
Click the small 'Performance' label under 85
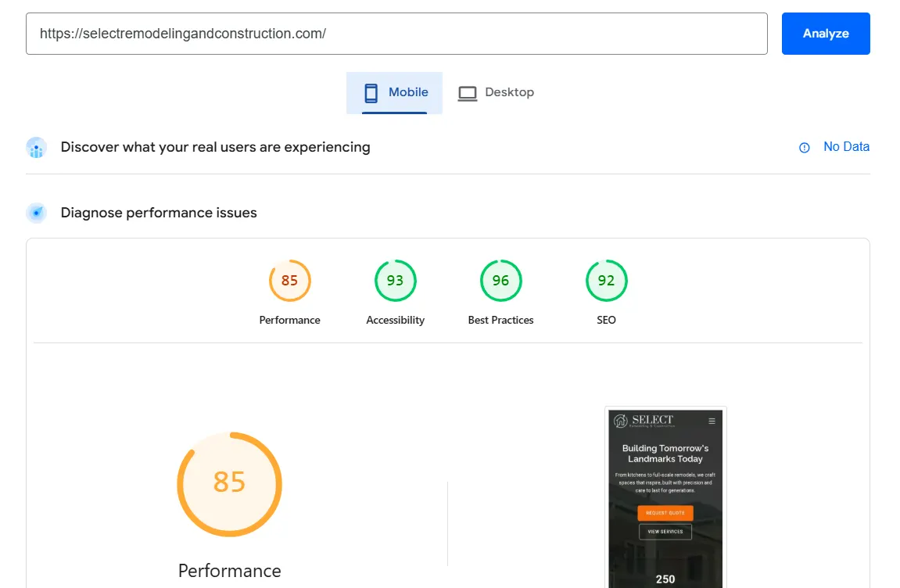click(290, 321)
